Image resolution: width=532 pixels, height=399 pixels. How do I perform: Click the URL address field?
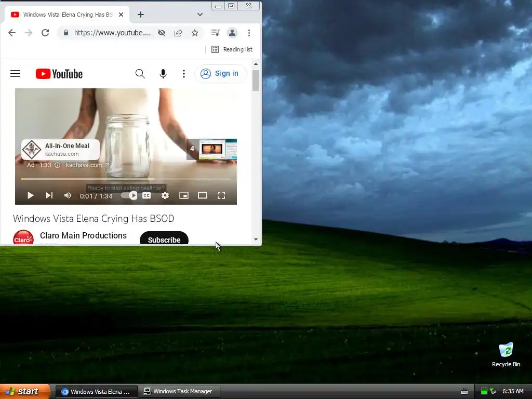[112, 33]
